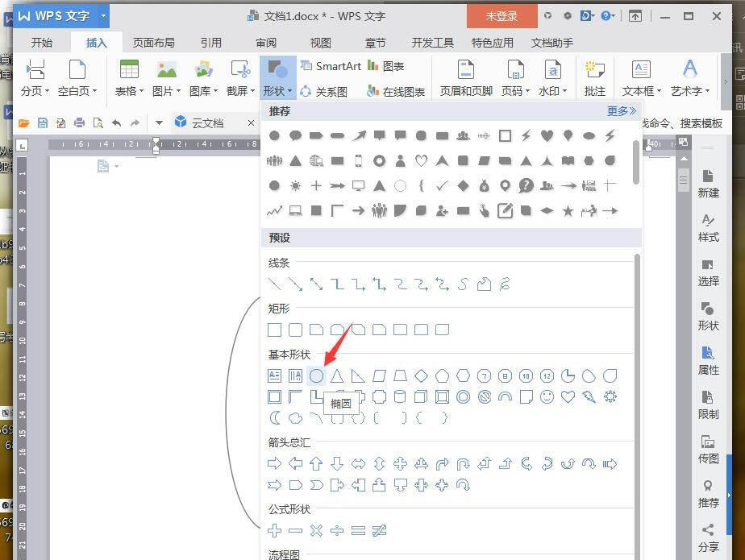
Task: Select the freeform scribble line shape
Action: coord(505,284)
